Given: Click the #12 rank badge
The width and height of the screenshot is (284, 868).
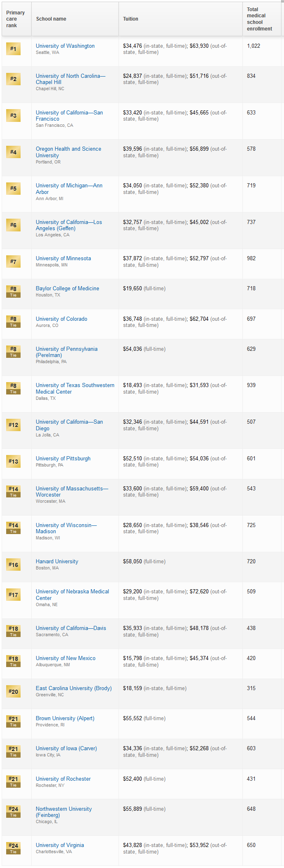Looking at the screenshot, I should point(13,425).
